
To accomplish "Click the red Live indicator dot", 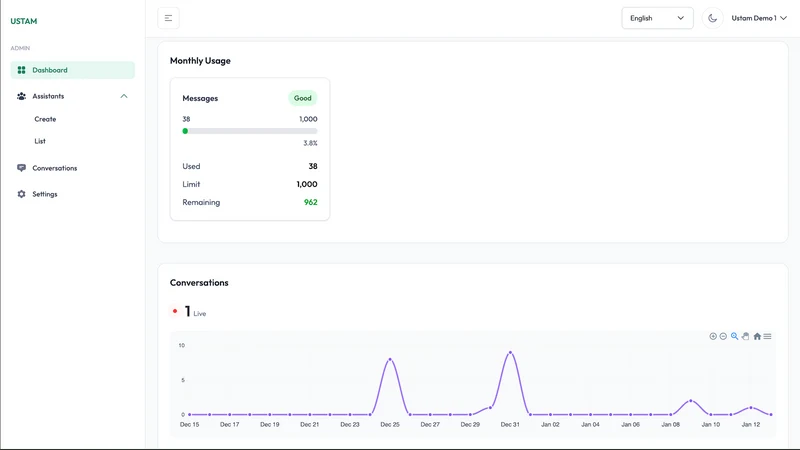I will point(175,311).
